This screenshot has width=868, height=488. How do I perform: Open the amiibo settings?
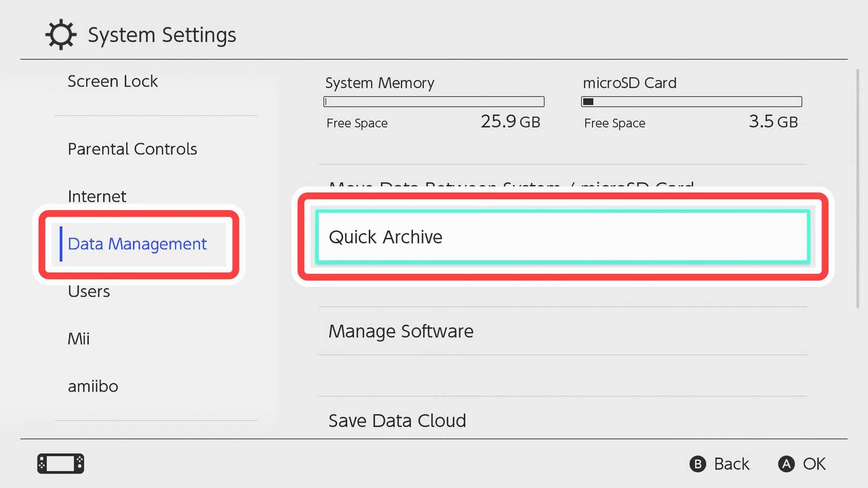click(x=93, y=386)
